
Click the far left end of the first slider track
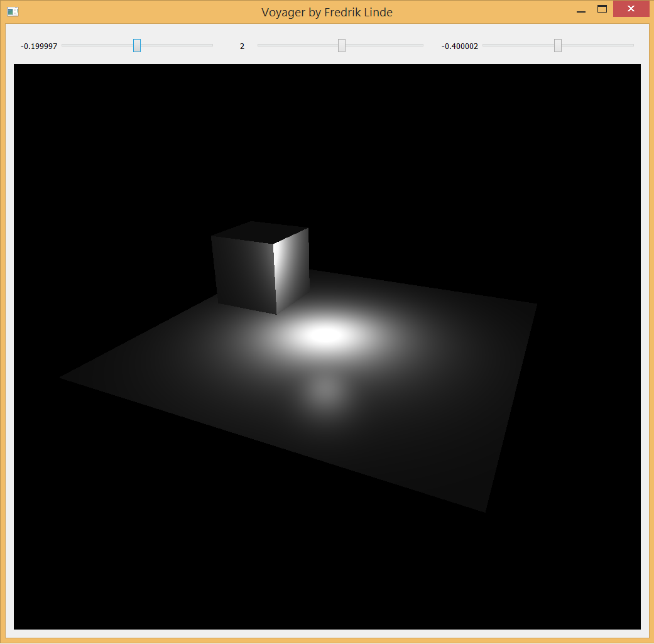pos(63,45)
